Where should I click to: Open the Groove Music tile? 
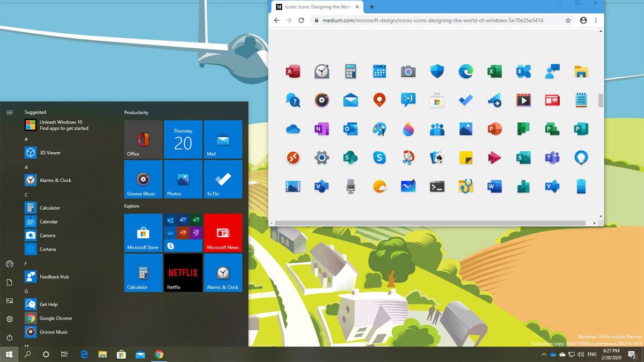click(143, 180)
